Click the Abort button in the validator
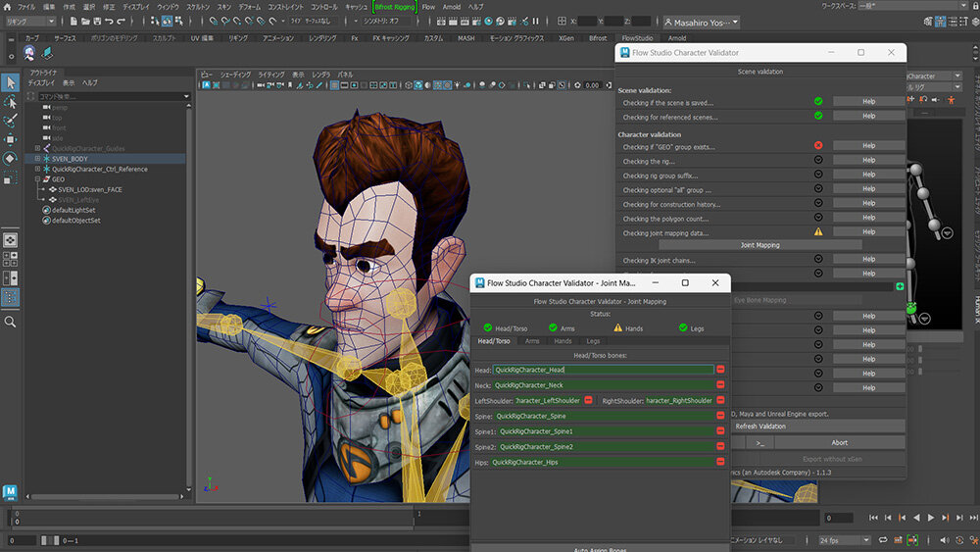Screen dimensions: 980x552 click(840, 442)
